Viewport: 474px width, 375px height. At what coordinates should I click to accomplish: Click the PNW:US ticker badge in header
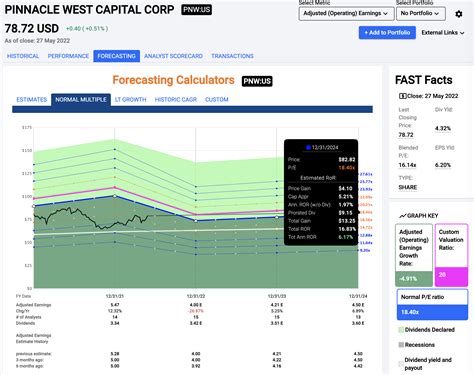(196, 10)
